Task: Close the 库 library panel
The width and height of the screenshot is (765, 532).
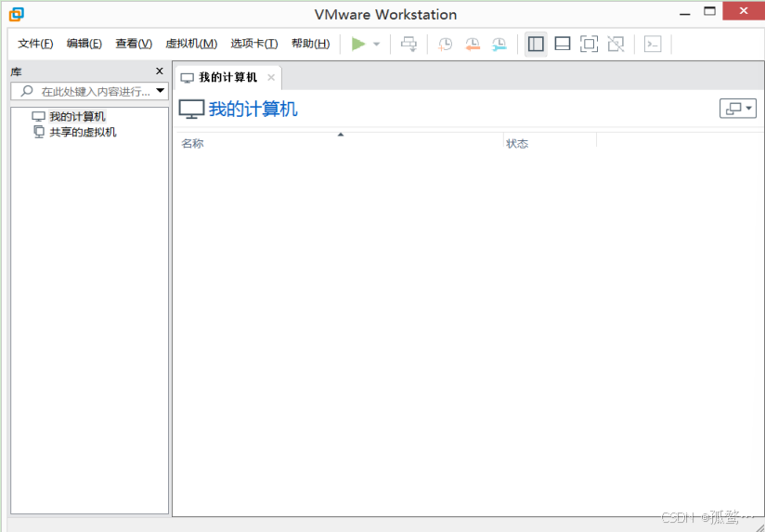Action: coord(160,71)
